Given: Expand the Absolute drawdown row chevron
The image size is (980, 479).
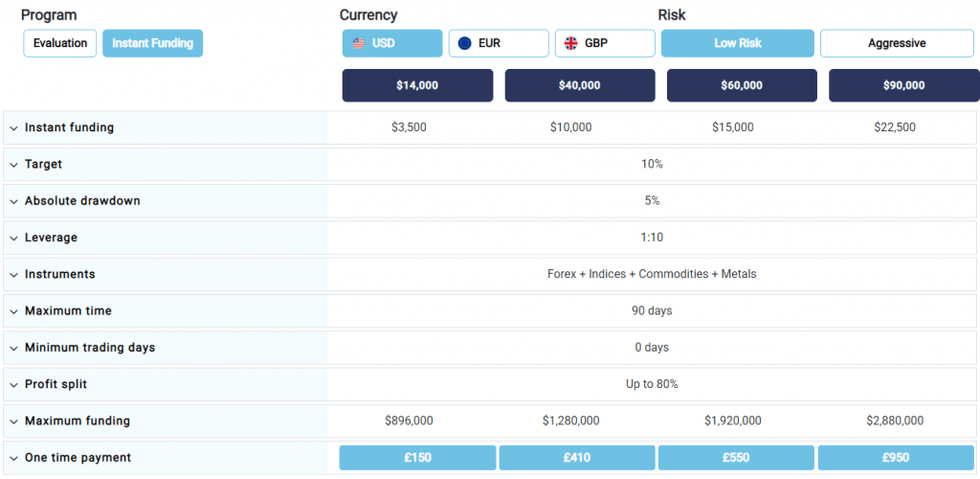Looking at the screenshot, I should point(13,201).
